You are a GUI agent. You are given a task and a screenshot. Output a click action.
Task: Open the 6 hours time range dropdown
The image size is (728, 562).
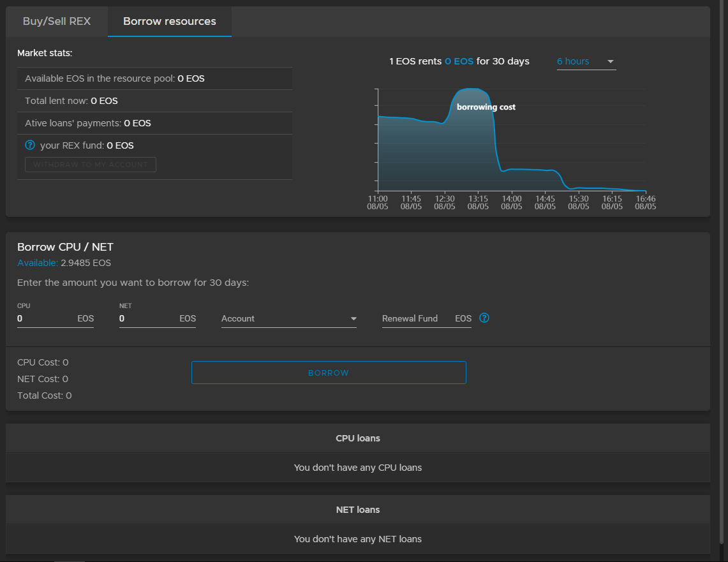pos(586,61)
